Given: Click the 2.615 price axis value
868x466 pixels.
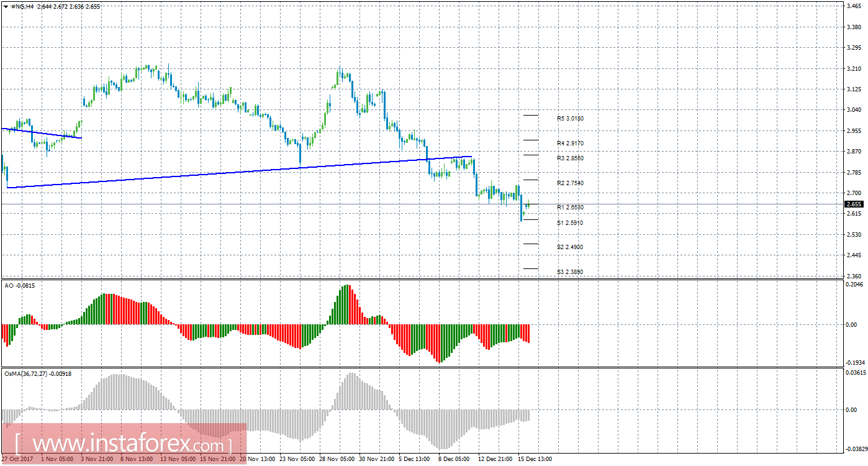Looking at the screenshot, I should (854, 213).
